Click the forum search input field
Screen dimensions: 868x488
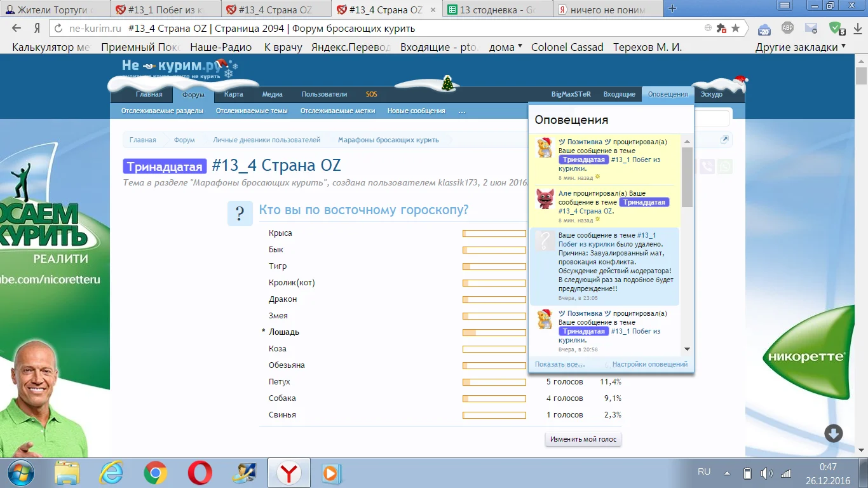pos(712,118)
